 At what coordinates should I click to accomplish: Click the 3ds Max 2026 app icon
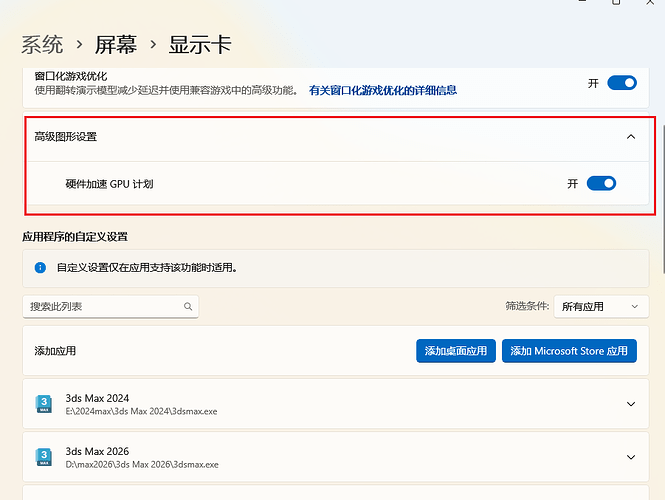click(44, 457)
